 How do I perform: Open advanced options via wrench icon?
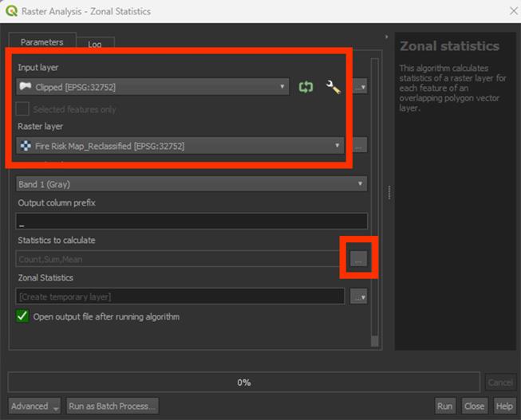coord(334,87)
